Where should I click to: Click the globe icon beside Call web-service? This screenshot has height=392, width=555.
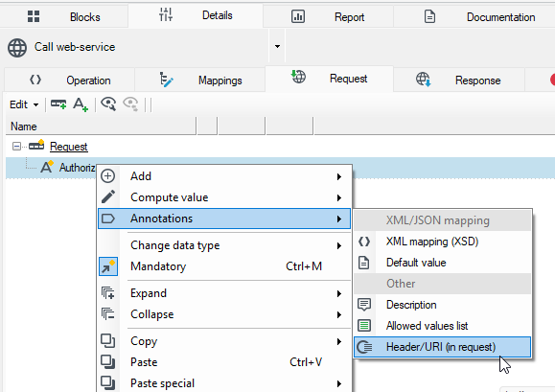(17, 47)
